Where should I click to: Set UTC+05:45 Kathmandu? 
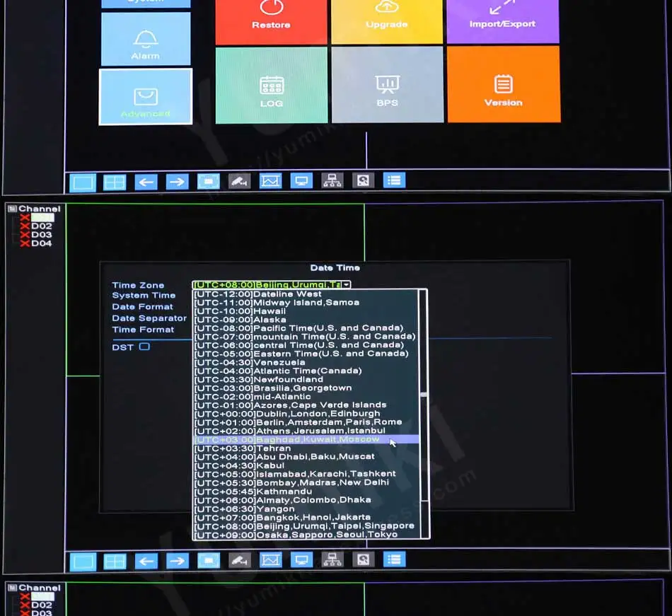(306, 492)
